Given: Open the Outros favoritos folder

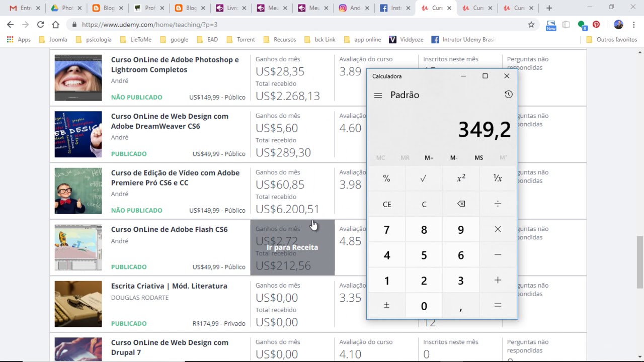Looking at the screenshot, I should point(612,40).
